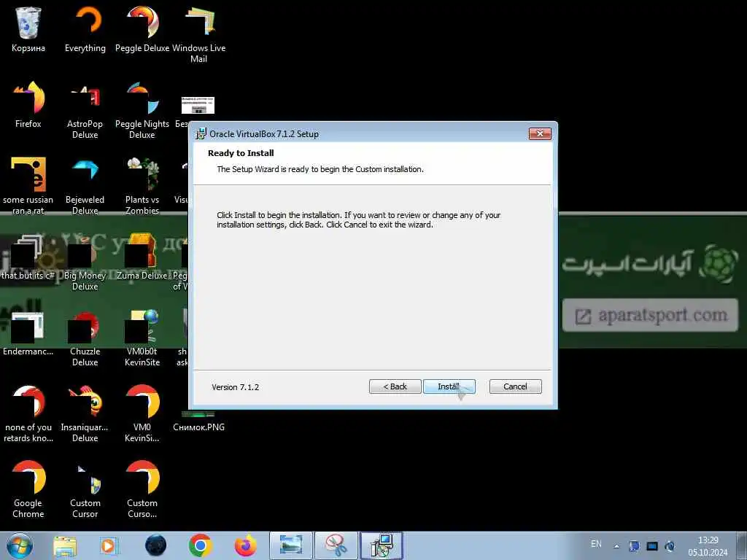Viewport: 747px width, 560px height.
Task: Click the Install button
Action: click(449, 386)
